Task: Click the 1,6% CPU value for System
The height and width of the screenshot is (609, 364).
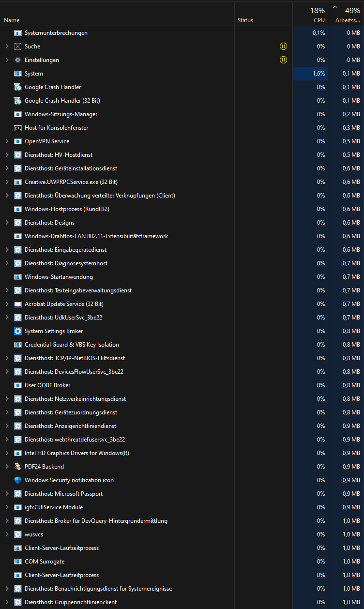Action: [x=318, y=74]
